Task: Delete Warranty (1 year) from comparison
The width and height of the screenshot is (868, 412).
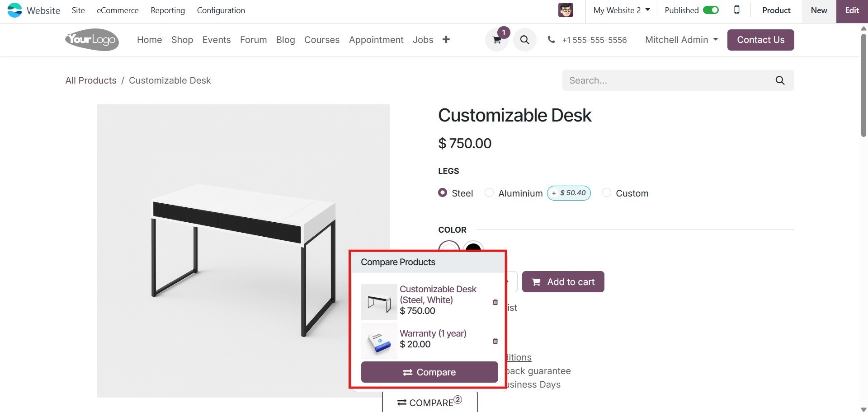Action: [495, 341]
